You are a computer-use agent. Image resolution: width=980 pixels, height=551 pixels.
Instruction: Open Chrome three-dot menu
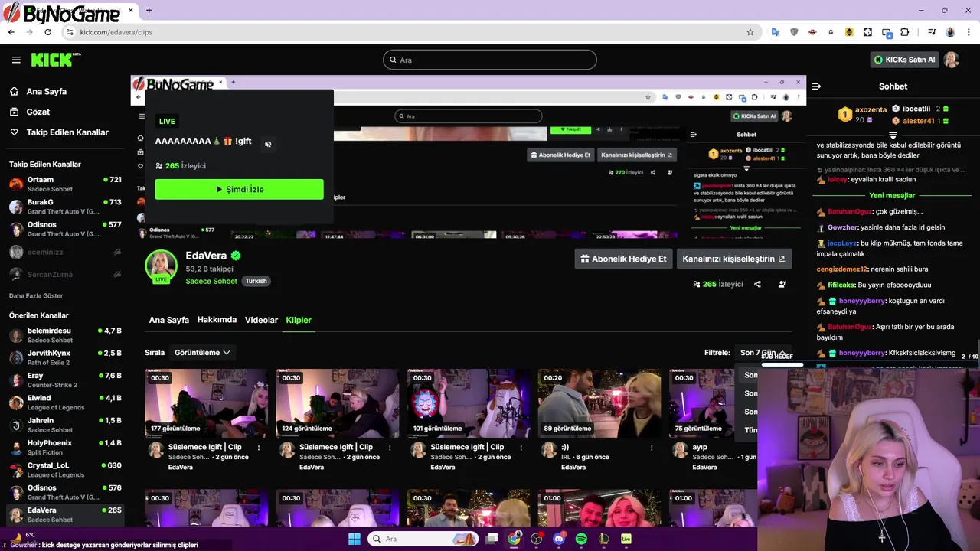pyautogui.click(x=969, y=32)
